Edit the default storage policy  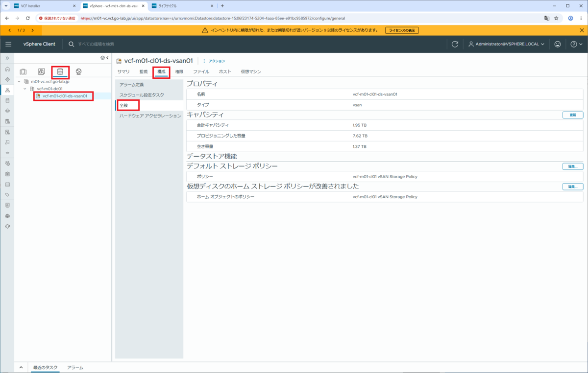[x=573, y=166]
